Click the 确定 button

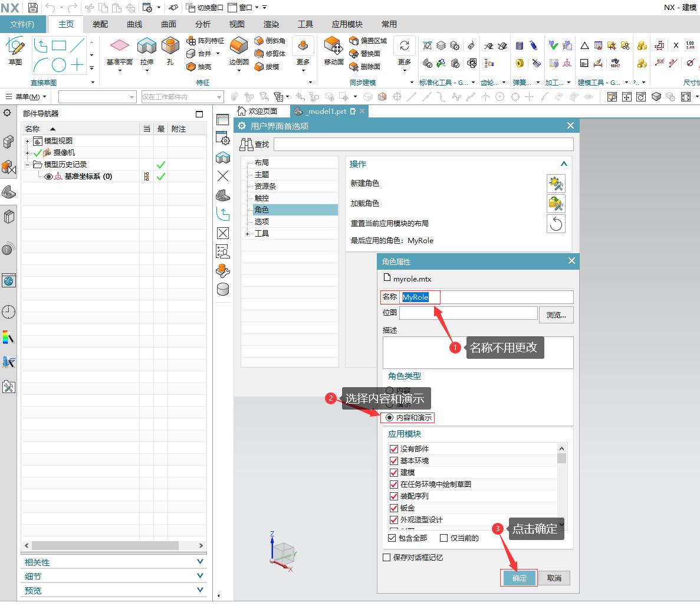click(519, 578)
